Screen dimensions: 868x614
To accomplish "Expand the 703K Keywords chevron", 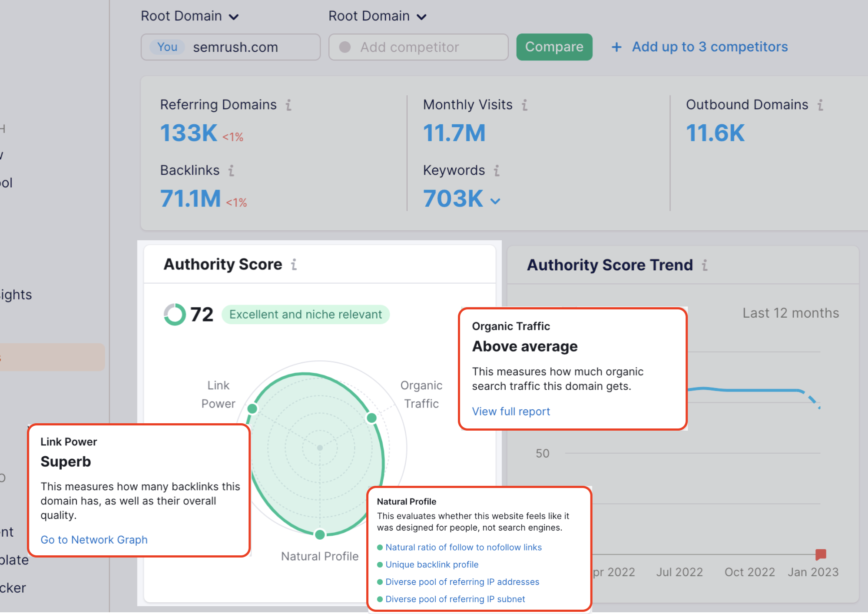I will pos(495,201).
